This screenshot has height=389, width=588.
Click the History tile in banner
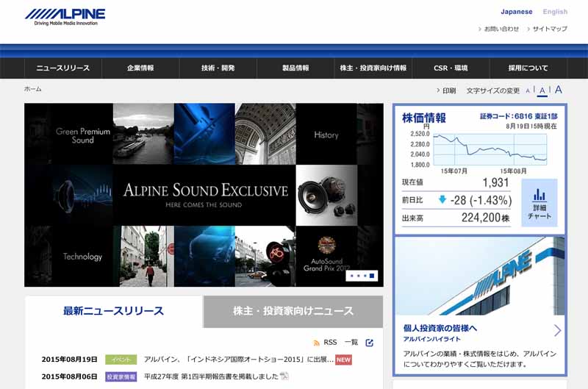tap(326, 135)
